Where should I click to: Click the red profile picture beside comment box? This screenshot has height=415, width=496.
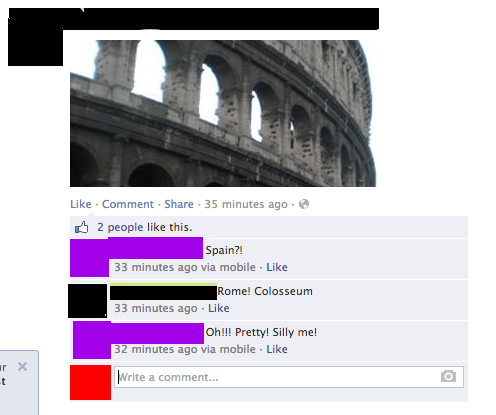click(x=90, y=382)
